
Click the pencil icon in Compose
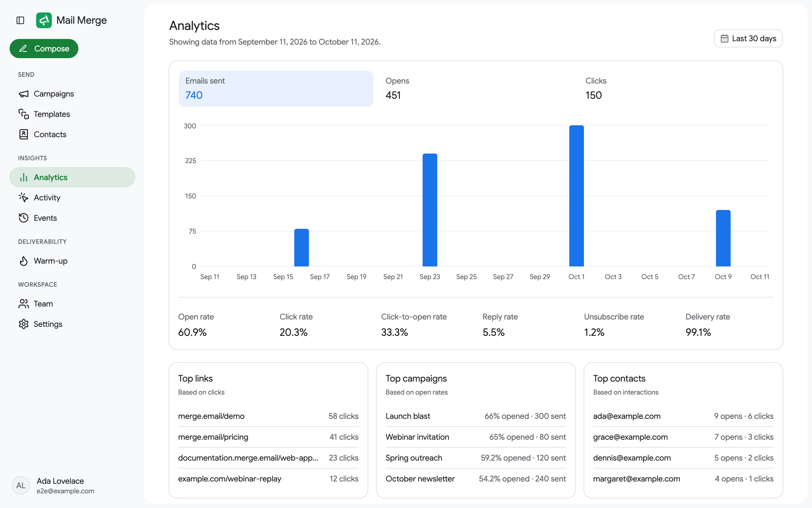[x=23, y=49]
